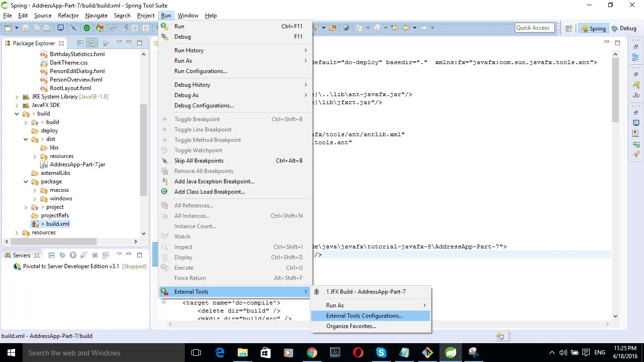644x362 pixels.
Task: Open the console monitor toolbar icon
Action: 61,28
